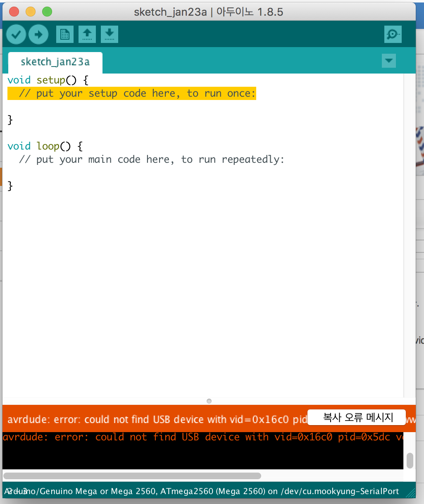Place cursor on the void setup() line

[48, 80]
